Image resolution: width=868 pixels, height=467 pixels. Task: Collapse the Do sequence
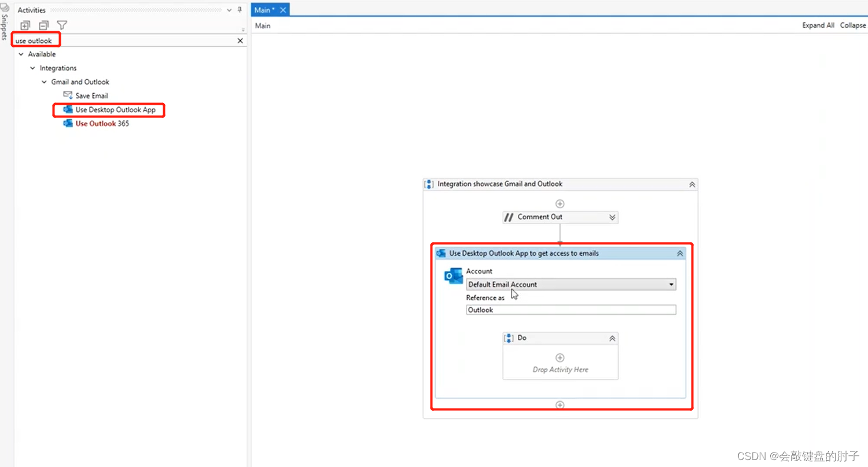click(x=612, y=339)
